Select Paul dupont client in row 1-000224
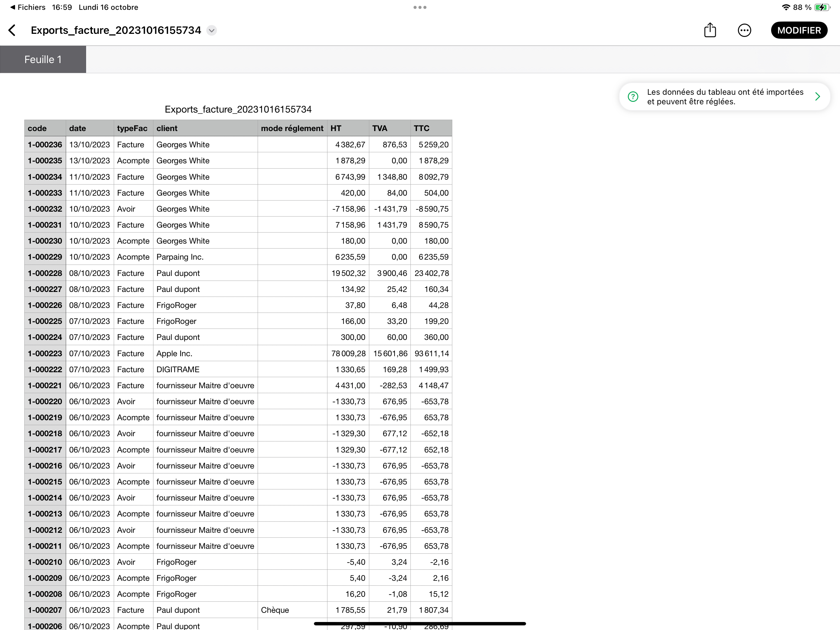 click(205, 337)
